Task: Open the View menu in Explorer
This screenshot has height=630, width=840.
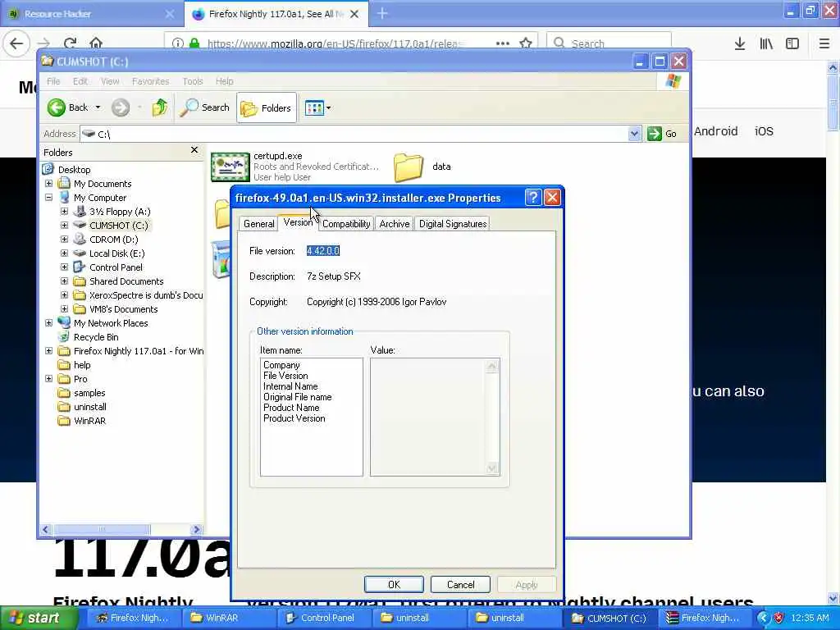Action: [110, 81]
